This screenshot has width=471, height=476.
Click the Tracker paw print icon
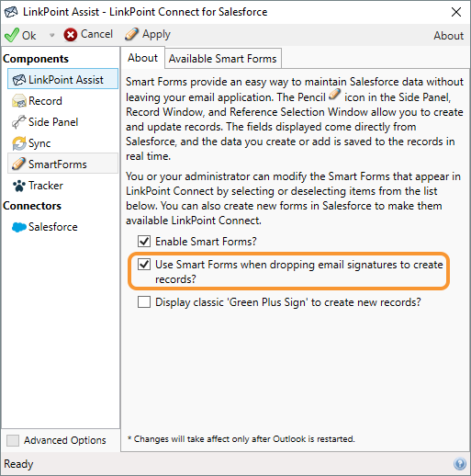click(19, 186)
